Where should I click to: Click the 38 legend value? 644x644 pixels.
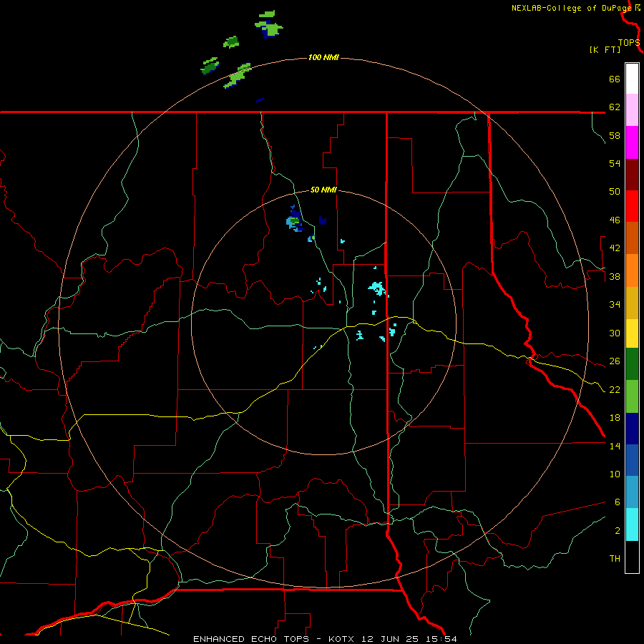click(x=615, y=277)
